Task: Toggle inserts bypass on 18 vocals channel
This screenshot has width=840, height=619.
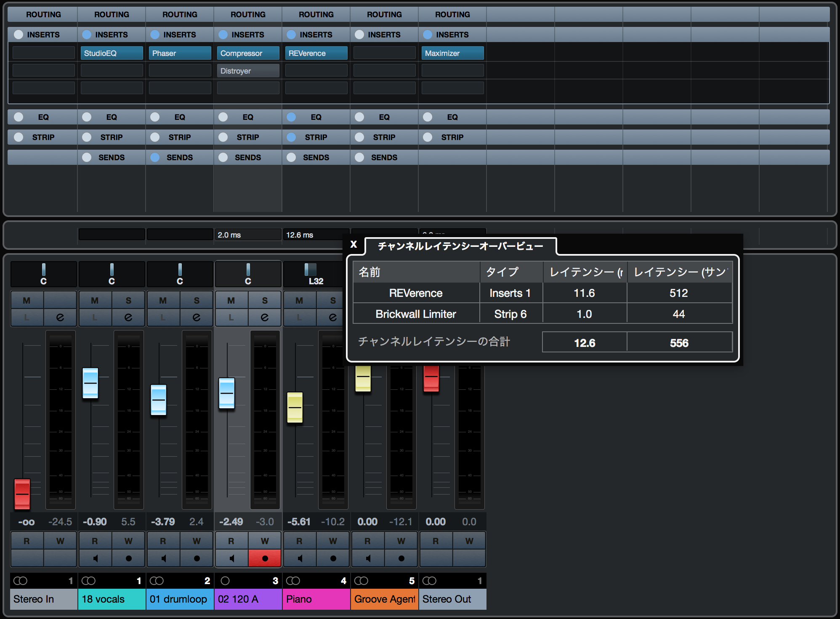Action: click(87, 34)
